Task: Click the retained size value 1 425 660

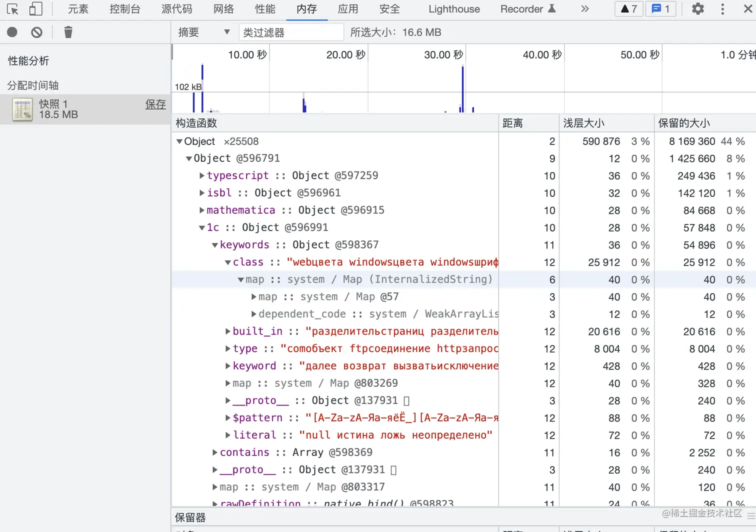Action: coord(692,159)
